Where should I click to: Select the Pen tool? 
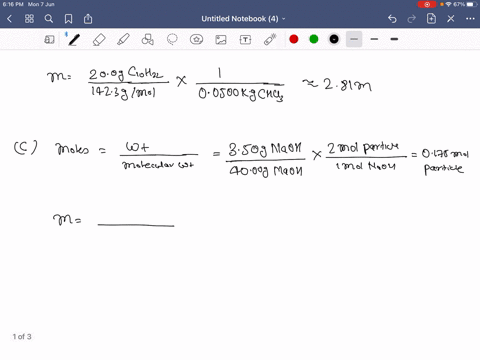tap(74, 40)
